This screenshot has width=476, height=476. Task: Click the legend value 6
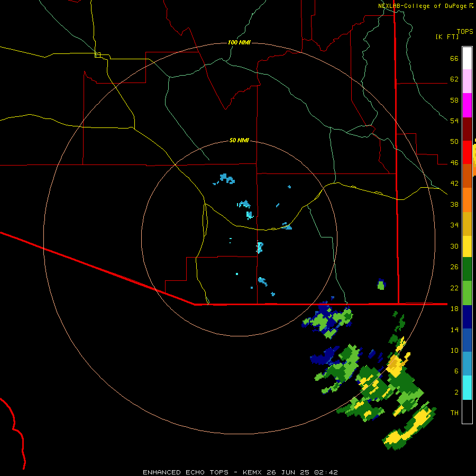tap(456, 371)
